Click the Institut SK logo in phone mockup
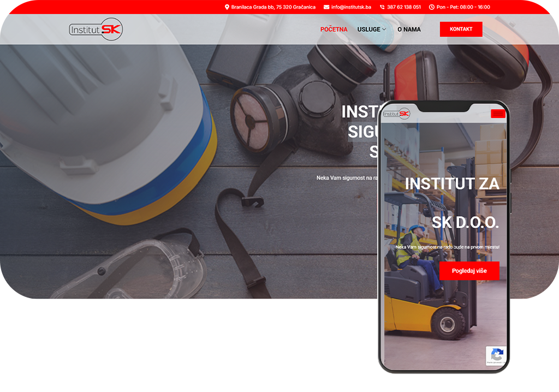Image resolution: width=559 pixels, height=392 pixels. click(396, 114)
